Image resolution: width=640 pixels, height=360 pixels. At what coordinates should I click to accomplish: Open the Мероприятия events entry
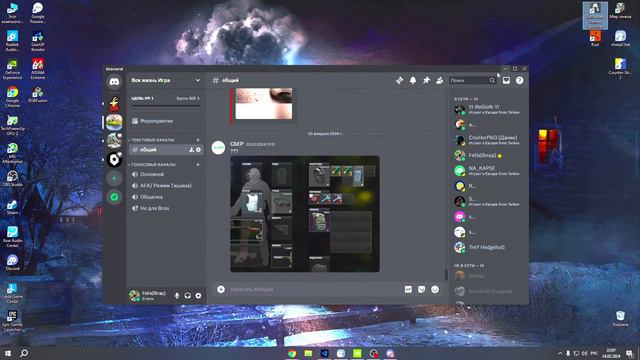pos(165,121)
